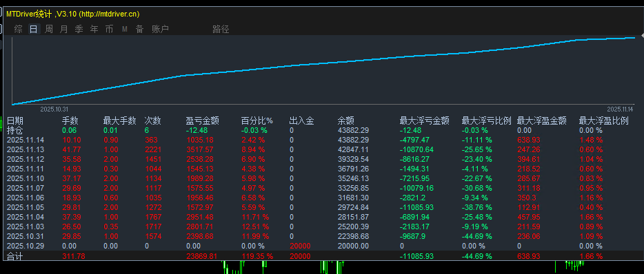Open the 季 quarterly statistics tab
The height and width of the screenshot is (274, 644).
[79, 29]
